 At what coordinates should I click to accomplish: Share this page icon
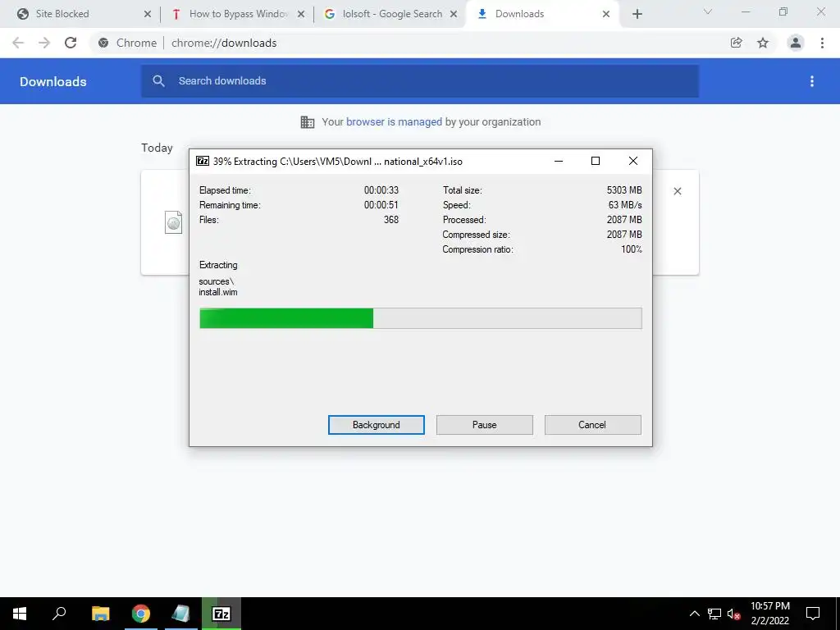(737, 43)
